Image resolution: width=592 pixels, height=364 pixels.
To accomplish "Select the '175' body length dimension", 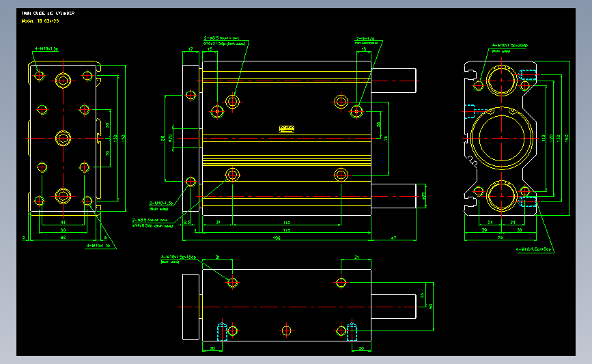I will click(287, 230).
